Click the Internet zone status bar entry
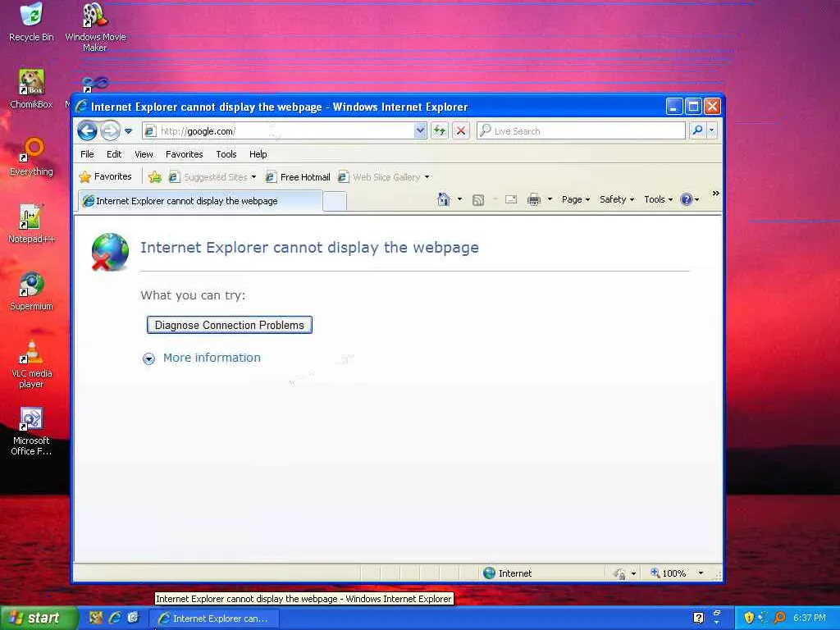The width and height of the screenshot is (840, 630). click(x=507, y=573)
